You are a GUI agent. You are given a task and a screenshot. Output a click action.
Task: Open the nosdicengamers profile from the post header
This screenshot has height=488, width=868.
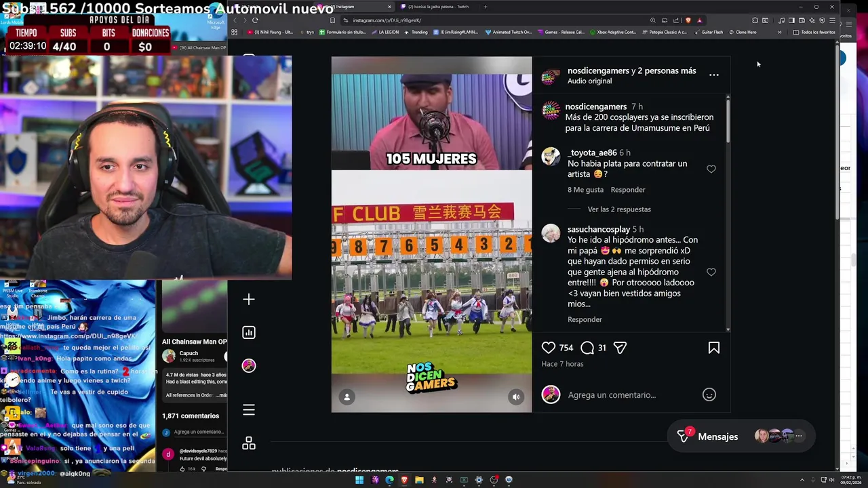pos(598,70)
